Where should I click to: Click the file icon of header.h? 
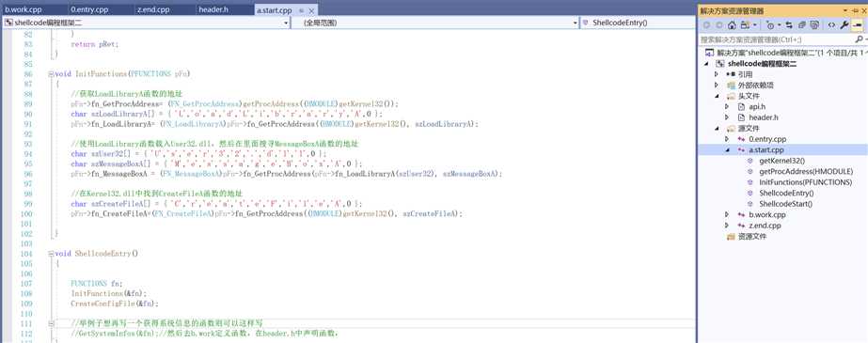pyautogui.click(x=742, y=117)
